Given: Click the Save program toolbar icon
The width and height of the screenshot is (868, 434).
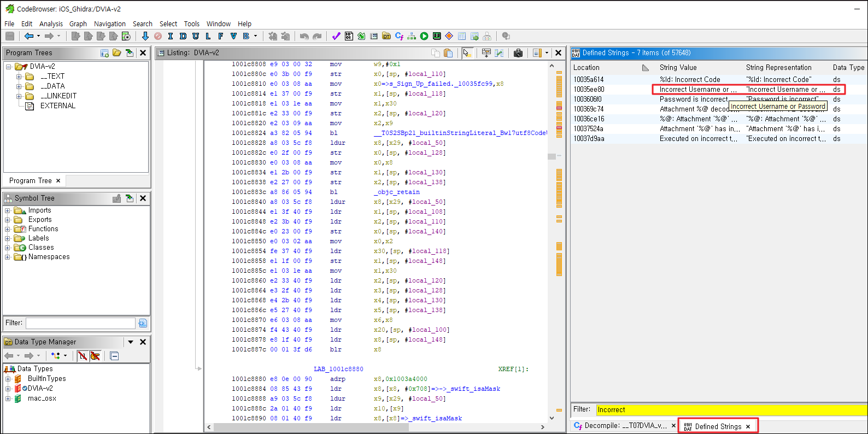Looking at the screenshot, I should coord(10,36).
